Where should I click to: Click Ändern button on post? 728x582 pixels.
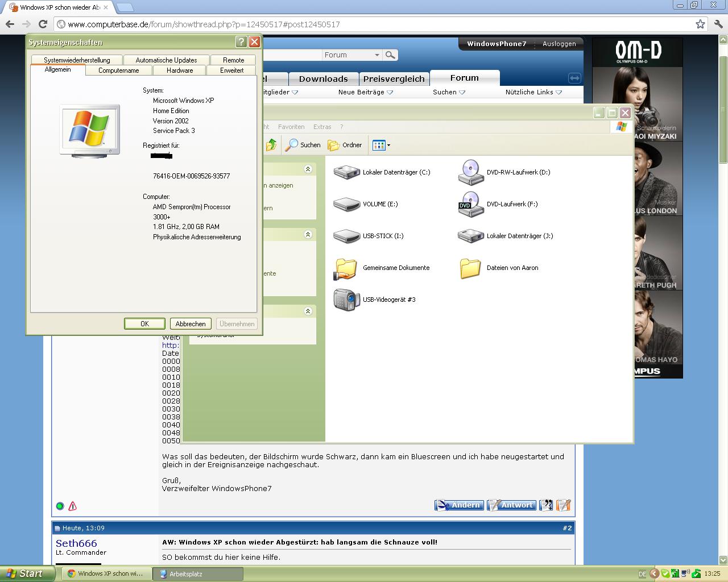pyautogui.click(x=459, y=505)
